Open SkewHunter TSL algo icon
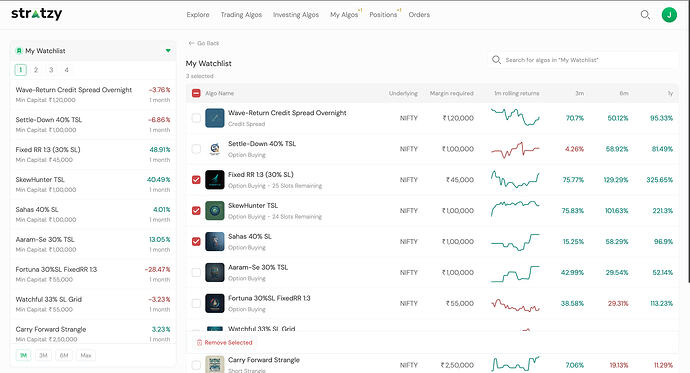Viewport: 690px width, 373px height. tap(215, 211)
